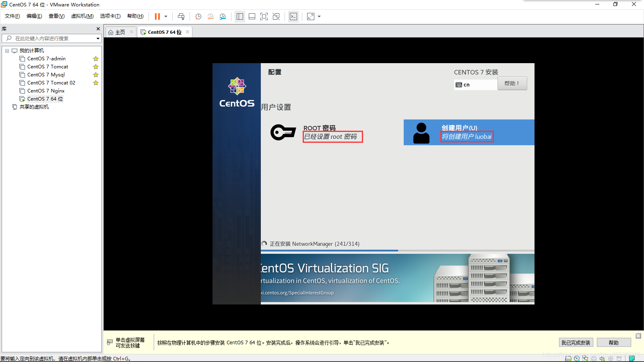
Task: Select CentOS 7 Mysql in the library
Action: 46,75
